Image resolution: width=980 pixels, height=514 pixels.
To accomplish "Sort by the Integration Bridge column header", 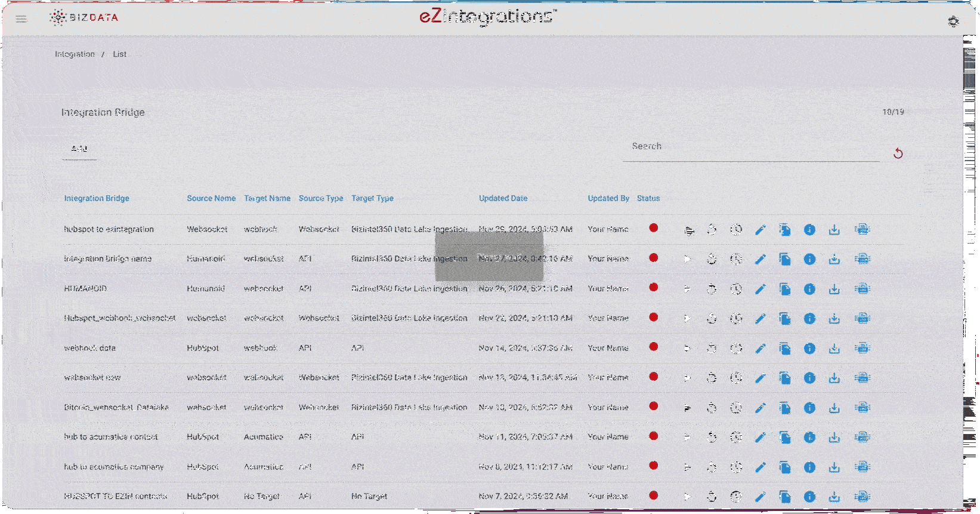I will point(97,198).
